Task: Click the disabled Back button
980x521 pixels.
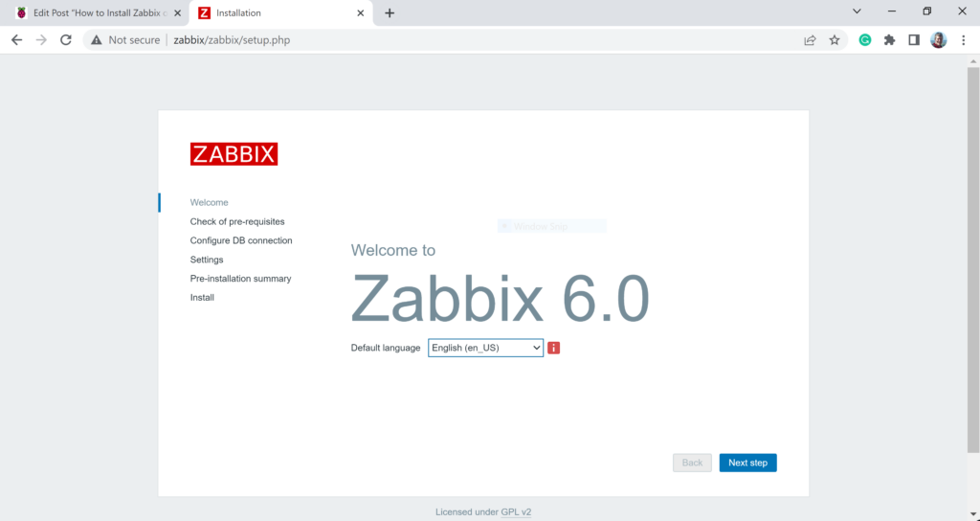Action: [x=692, y=463]
